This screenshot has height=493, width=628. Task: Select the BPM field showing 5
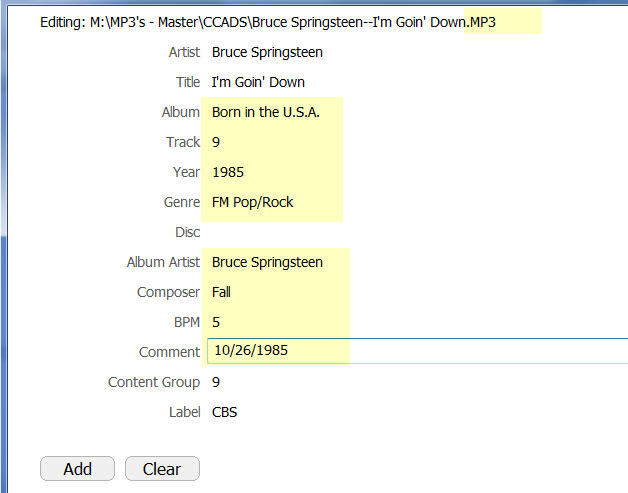(217, 322)
